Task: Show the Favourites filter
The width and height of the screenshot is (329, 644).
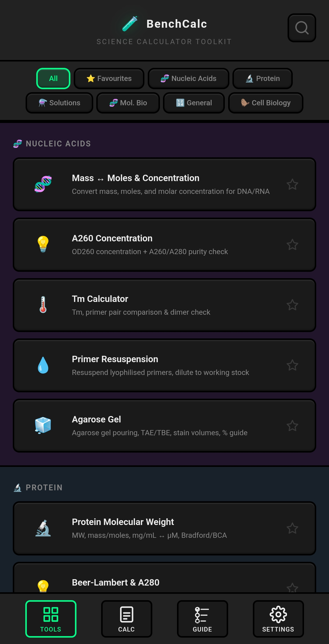Action: (109, 79)
